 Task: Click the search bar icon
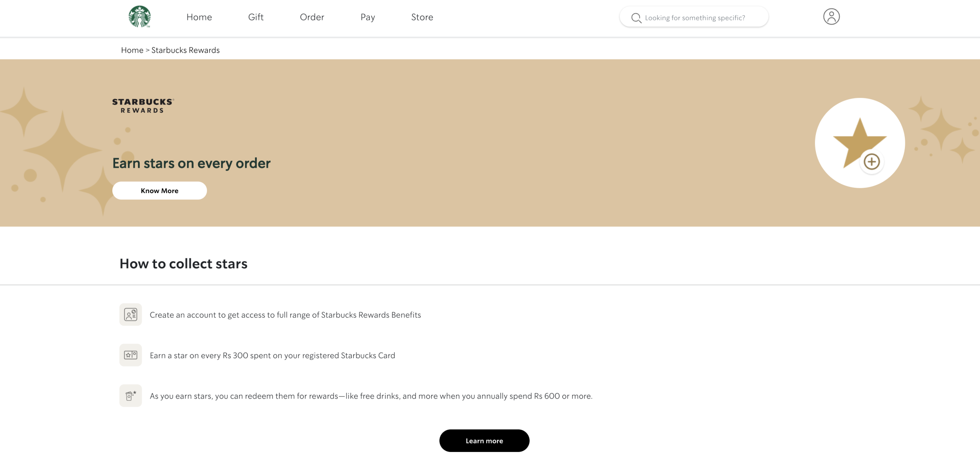[636, 18]
